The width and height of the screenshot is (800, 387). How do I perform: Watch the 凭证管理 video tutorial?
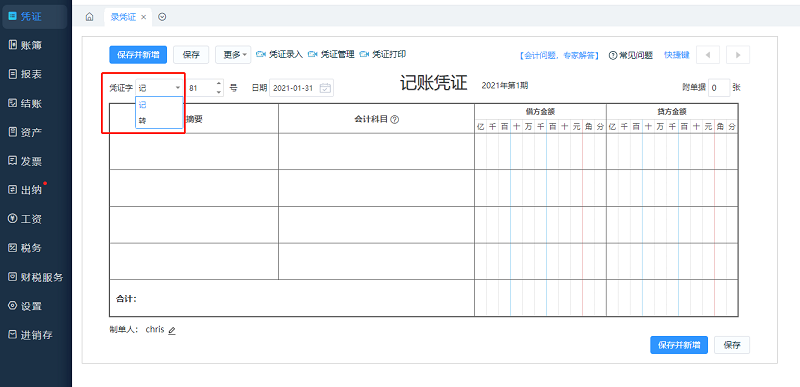331,54
